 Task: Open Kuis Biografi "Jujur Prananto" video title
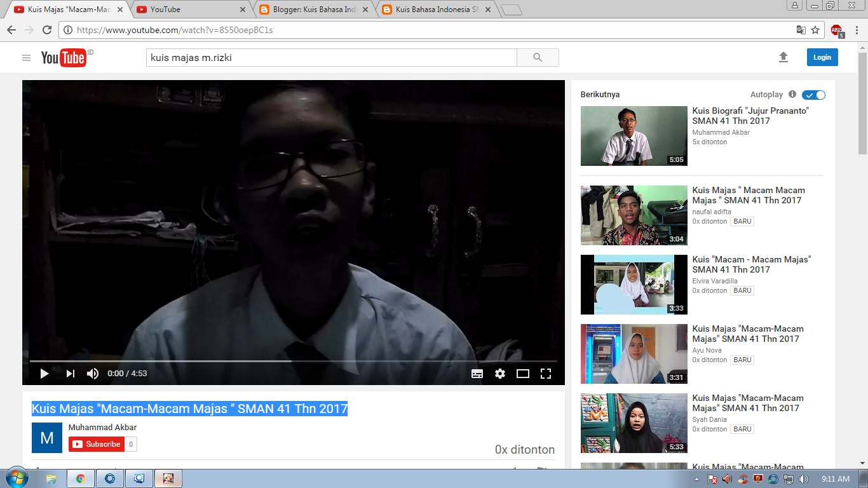pos(750,116)
